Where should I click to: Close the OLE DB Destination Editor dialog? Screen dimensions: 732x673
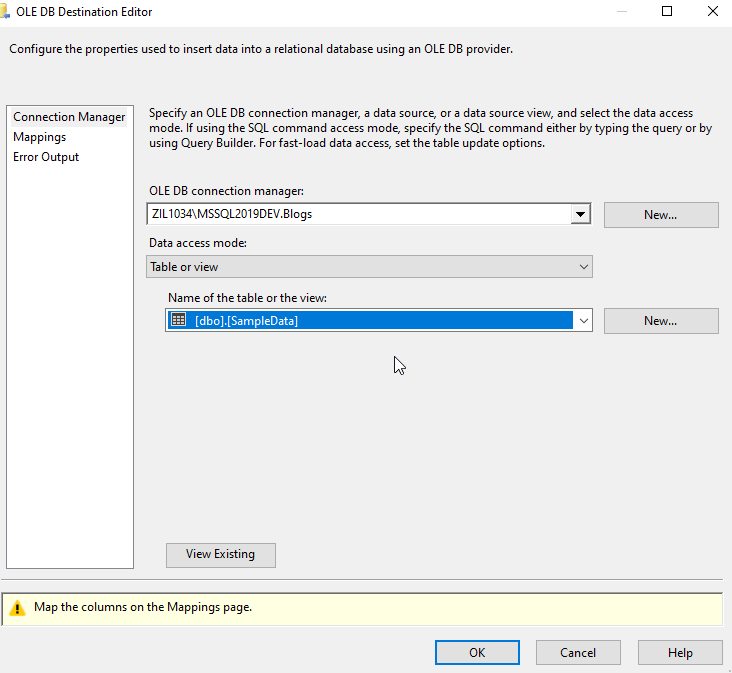click(712, 11)
